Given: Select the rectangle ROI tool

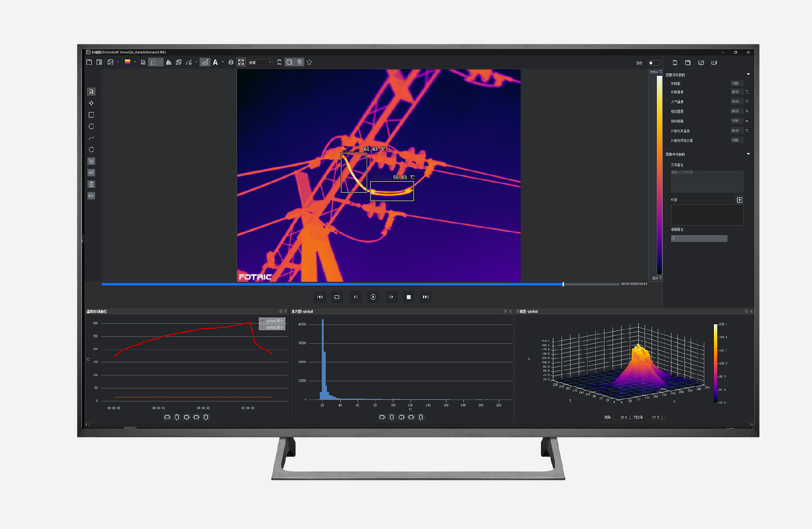Looking at the screenshot, I should [x=91, y=115].
